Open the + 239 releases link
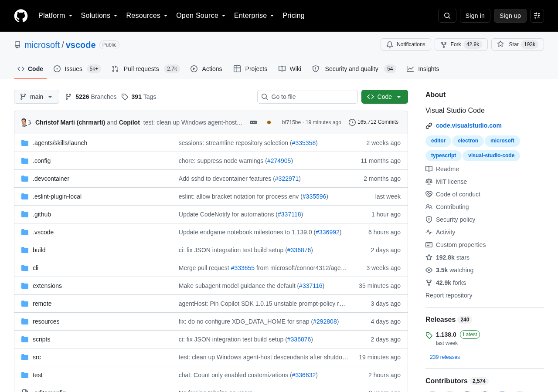 (442, 357)
